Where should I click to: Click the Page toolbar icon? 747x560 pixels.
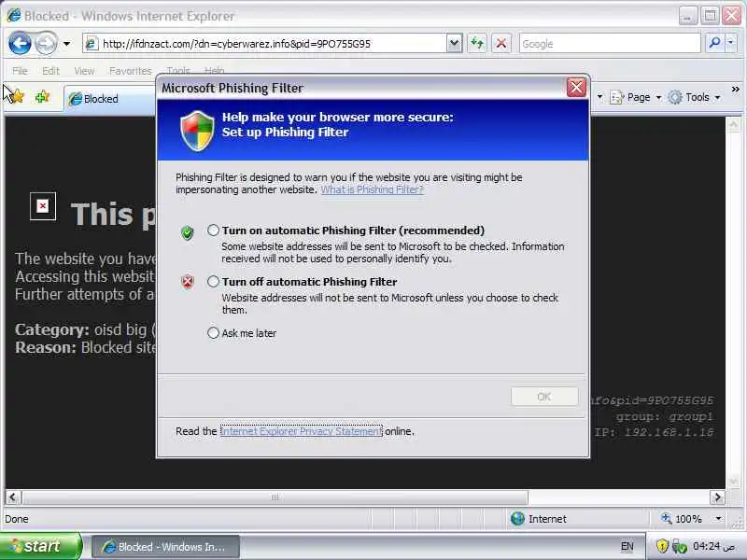[617, 98]
